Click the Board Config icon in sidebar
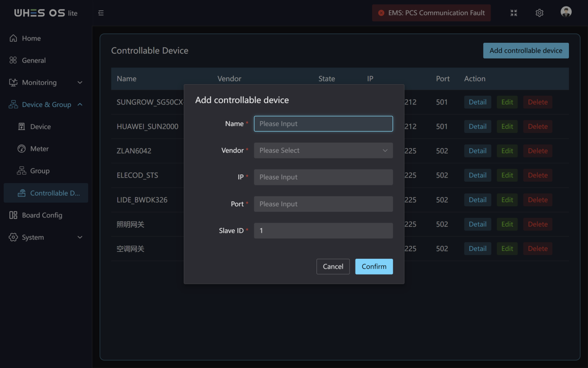Viewport: 588px width, 368px height. click(13, 215)
